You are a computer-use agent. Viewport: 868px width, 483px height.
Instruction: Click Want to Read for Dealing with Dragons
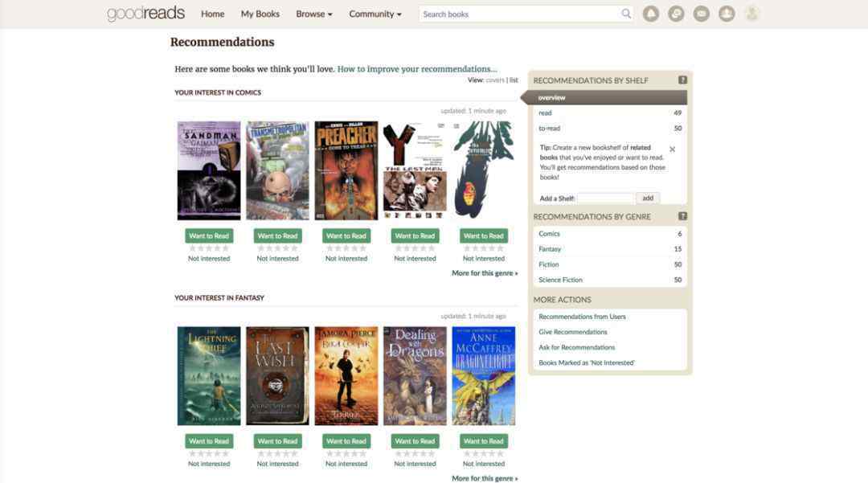click(415, 441)
